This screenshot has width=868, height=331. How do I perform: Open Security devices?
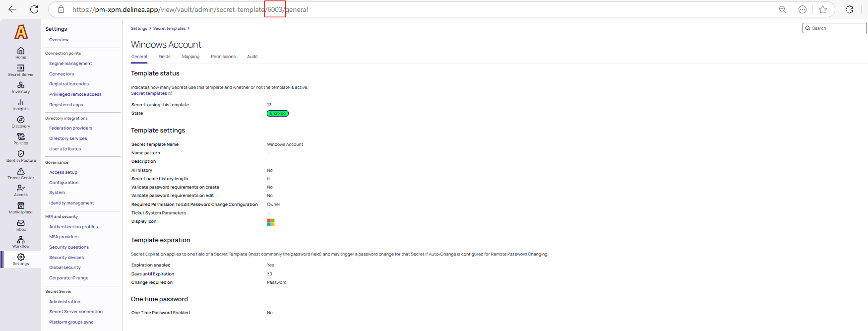66,258
